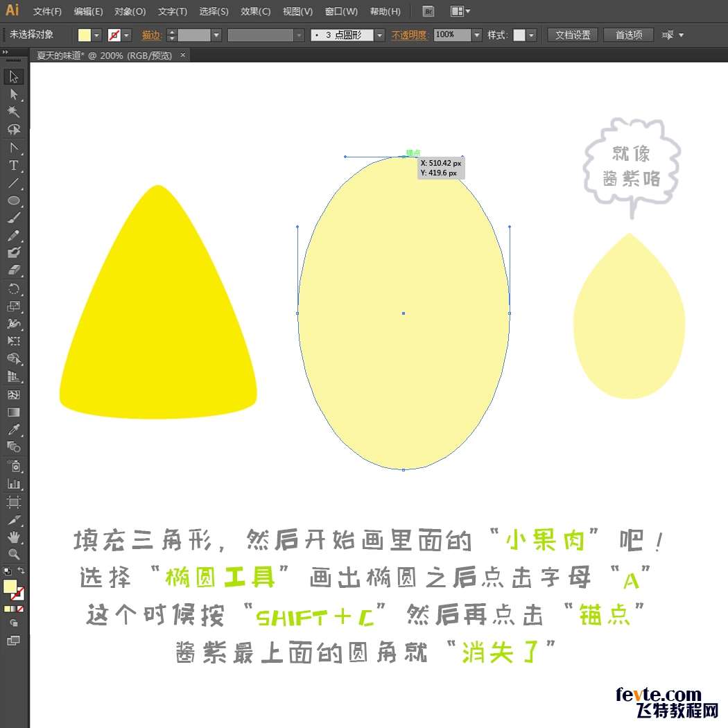Open the arrange documents dropdown
Screen dimensions: 728x728
coord(460,11)
